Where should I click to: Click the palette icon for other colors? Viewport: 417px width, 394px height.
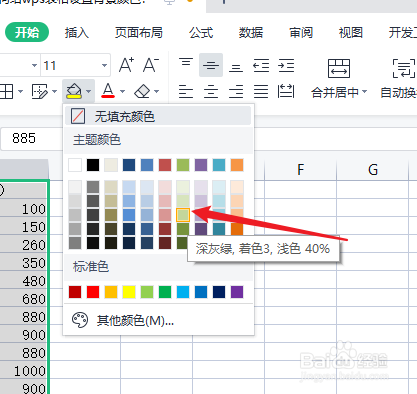pyautogui.click(x=80, y=320)
